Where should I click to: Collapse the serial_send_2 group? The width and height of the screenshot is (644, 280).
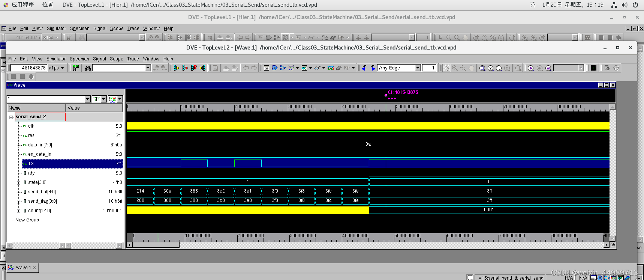[x=11, y=117]
